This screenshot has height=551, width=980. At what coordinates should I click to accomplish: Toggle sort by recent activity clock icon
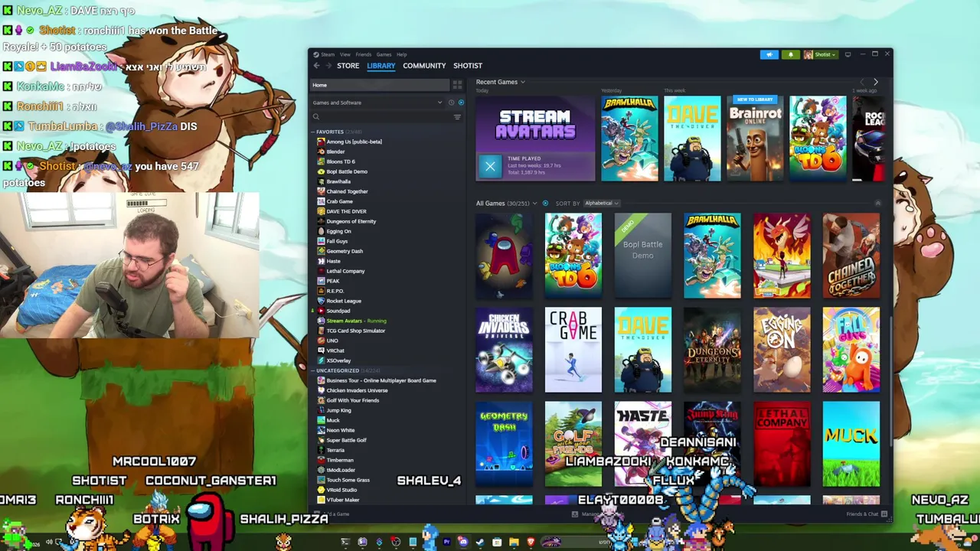tap(451, 103)
